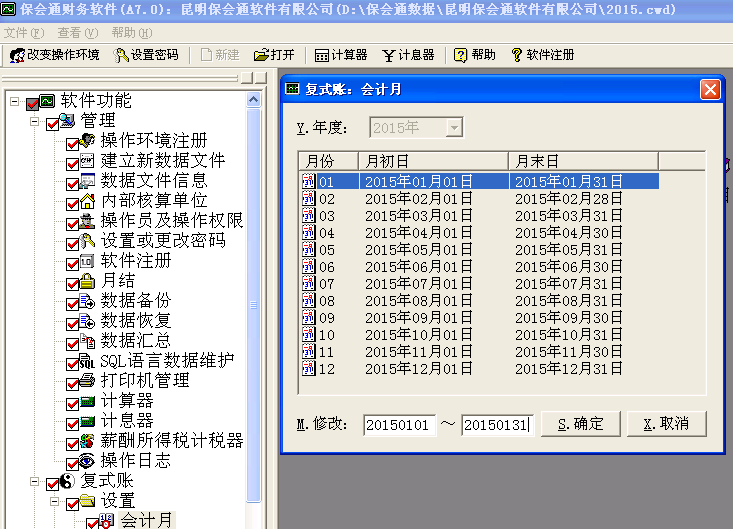Click the 改变操作环境 toolbar icon
The height and width of the screenshot is (529, 733).
17,55
